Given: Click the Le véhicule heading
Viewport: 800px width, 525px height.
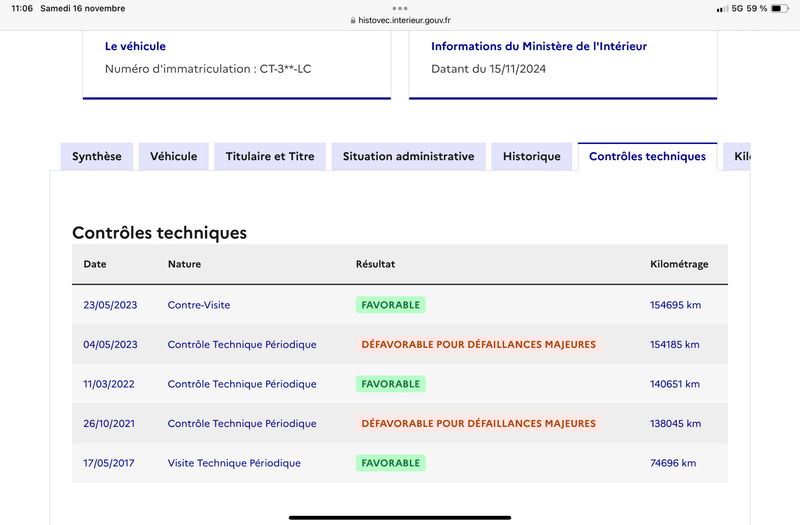Looking at the screenshot, I should [x=135, y=46].
